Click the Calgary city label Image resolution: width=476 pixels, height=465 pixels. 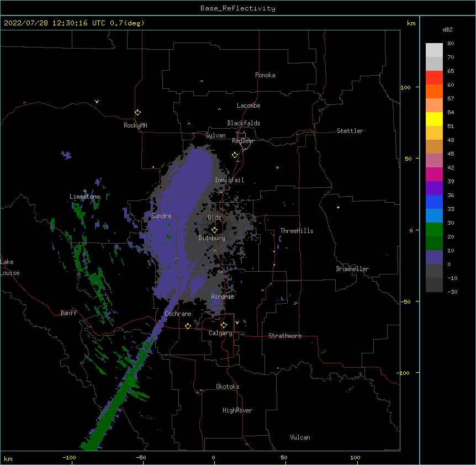tap(220, 333)
